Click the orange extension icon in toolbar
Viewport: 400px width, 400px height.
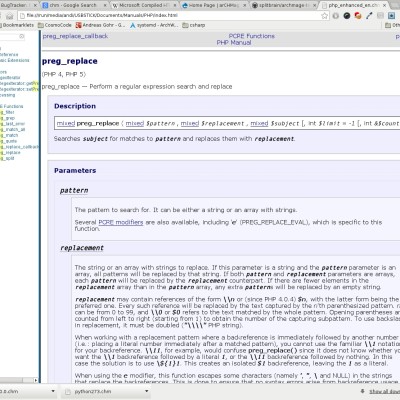[358, 16]
